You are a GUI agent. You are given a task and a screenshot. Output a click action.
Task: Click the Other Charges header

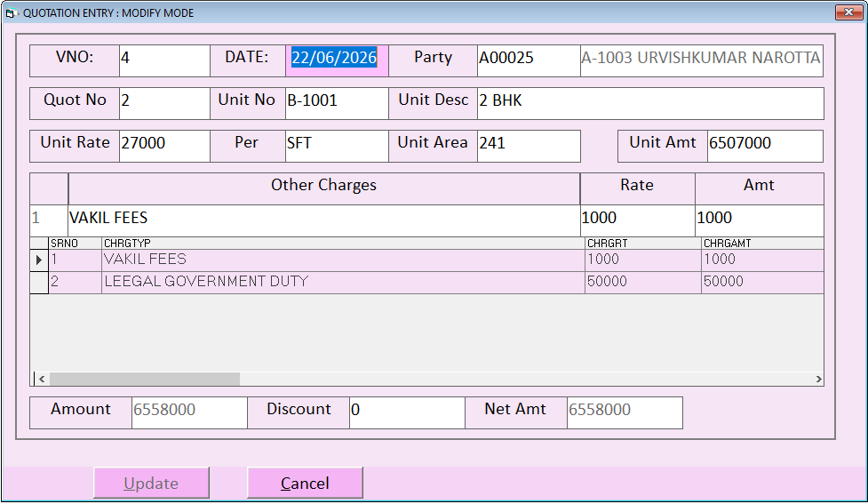[x=324, y=188]
